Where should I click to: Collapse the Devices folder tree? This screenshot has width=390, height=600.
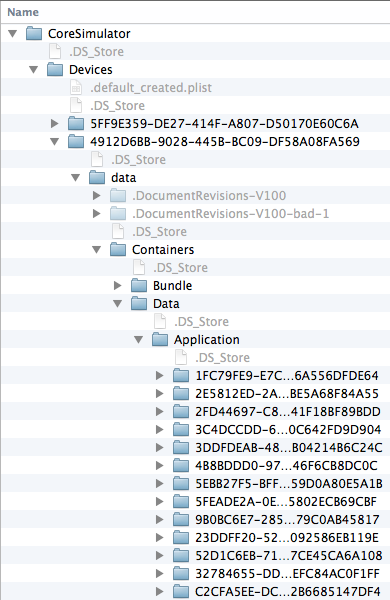(34, 70)
